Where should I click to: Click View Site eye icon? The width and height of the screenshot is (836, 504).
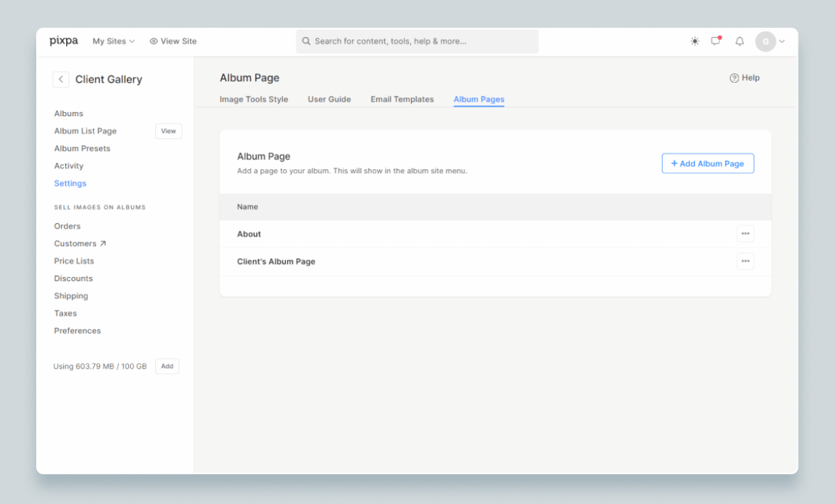(x=154, y=41)
